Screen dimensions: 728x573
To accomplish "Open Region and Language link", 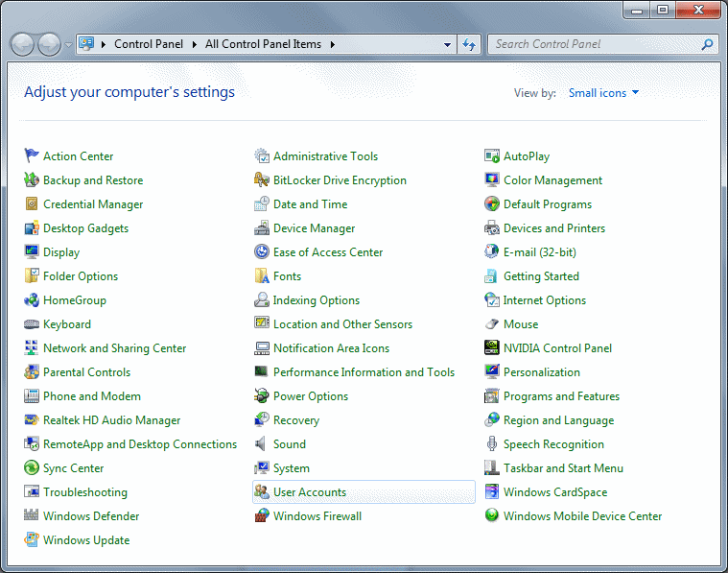I will pos(558,420).
